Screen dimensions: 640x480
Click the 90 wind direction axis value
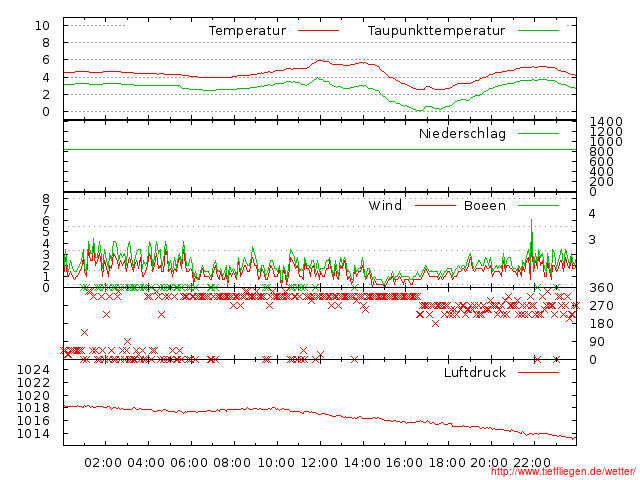[597, 342]
